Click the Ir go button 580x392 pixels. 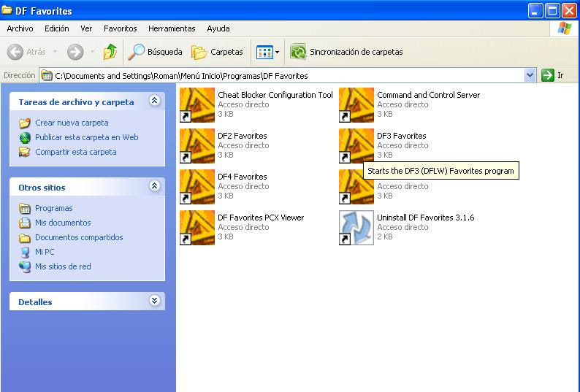[553, 75]
